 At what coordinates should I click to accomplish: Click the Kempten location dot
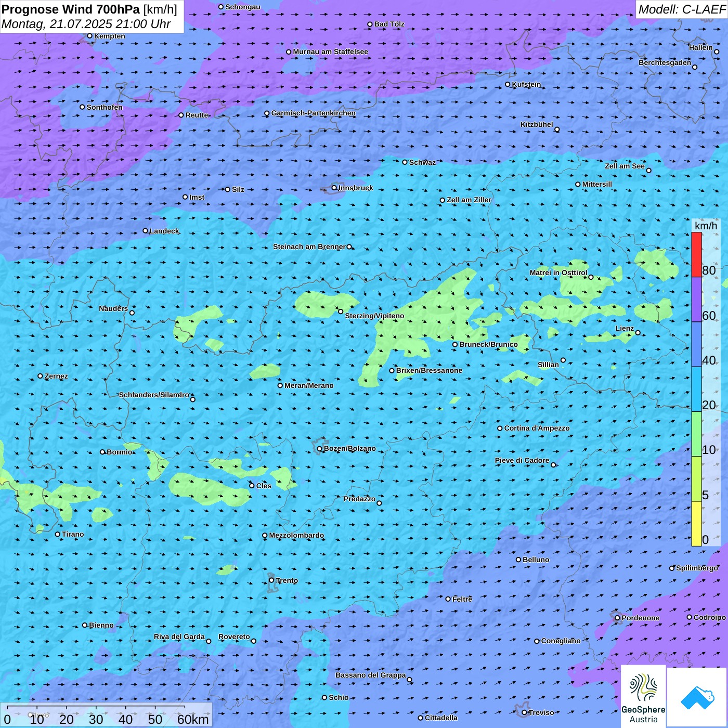(89, 36)
